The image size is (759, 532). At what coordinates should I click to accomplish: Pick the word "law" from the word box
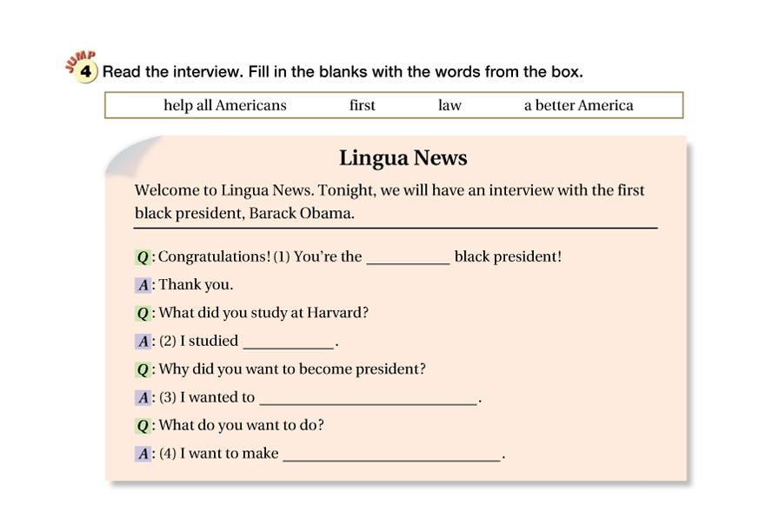tap(449, 105)
